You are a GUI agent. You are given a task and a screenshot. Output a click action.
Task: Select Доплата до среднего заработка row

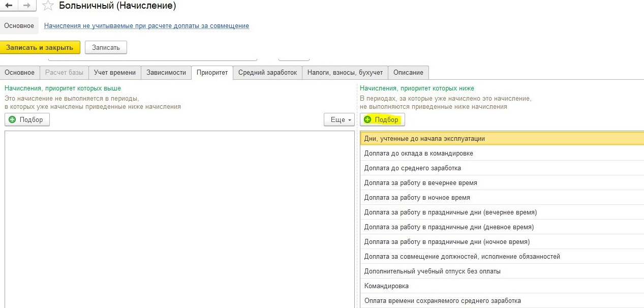412,168
